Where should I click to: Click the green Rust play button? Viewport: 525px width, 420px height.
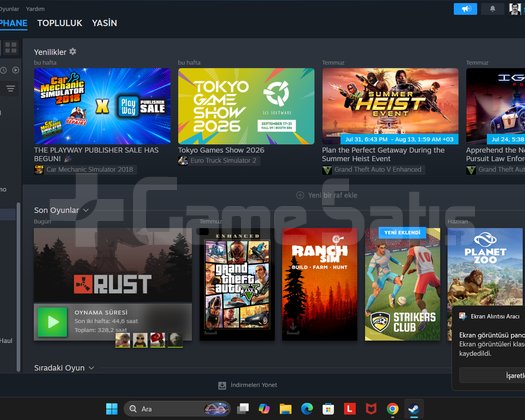[x=53, y=322]
